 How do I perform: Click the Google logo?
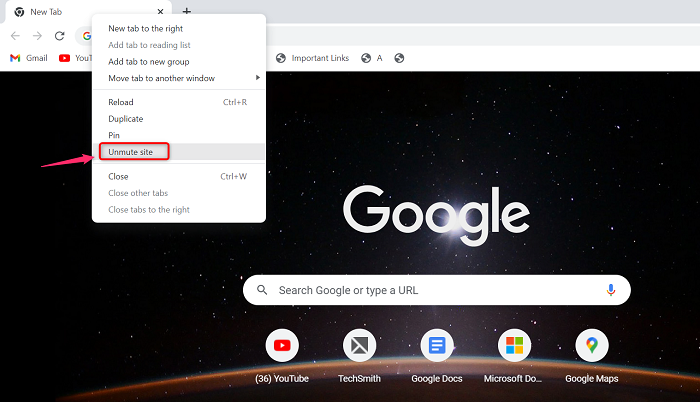(x=436, y=215)
